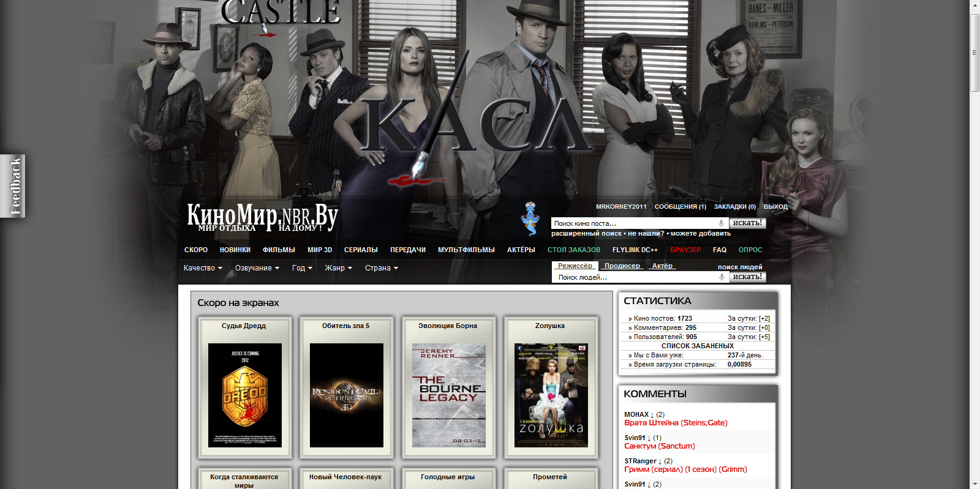Click commenter name STRanger
980x489 pixels.
pyautogui.click(x=641, y=461)
